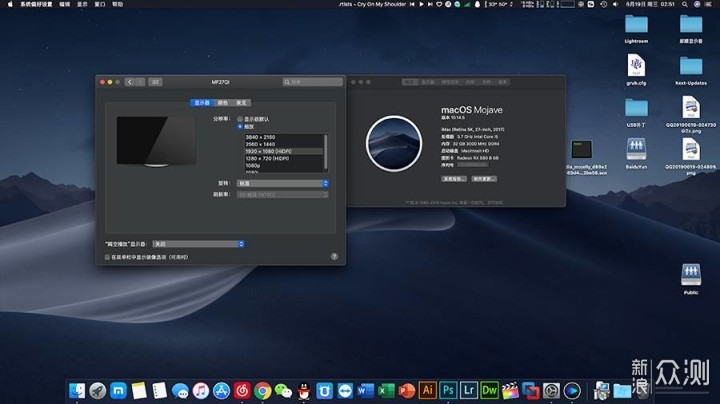Switch to the 颜色 color tab
Image resolution: width=720 pixels, height=404 pixels.
point(221,102)
